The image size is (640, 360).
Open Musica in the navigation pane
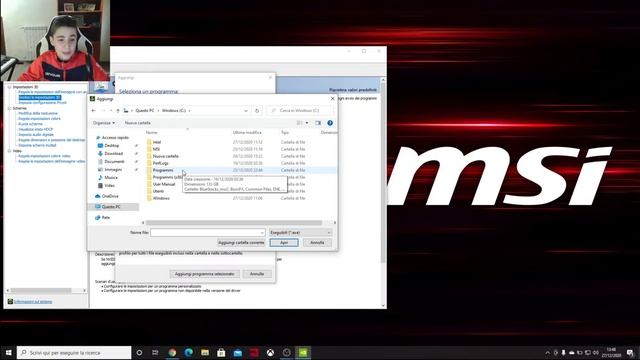point(111,178)
